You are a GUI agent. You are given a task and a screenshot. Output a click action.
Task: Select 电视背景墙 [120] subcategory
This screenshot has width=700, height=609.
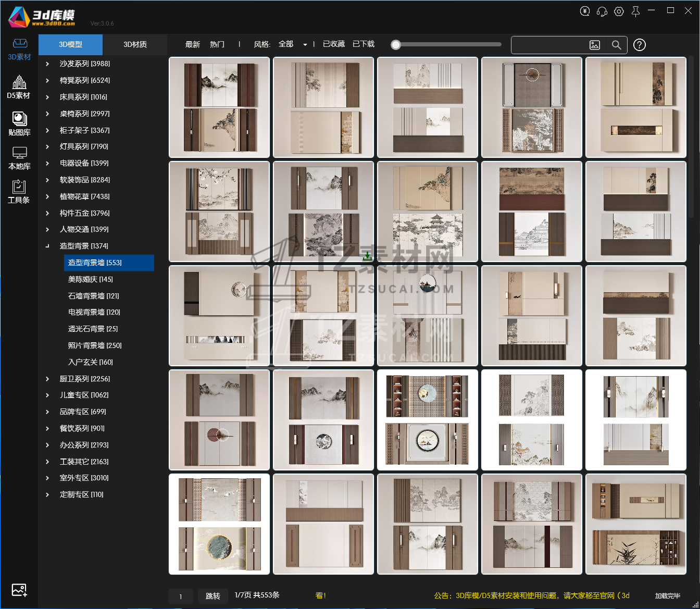(x=94, y=312)
